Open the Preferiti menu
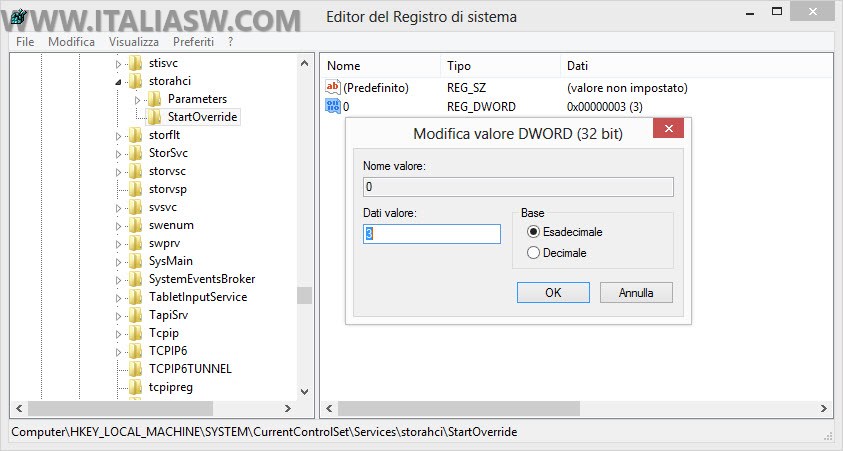Image resolution: width=843 pixels, height=451 pixels. coord(193,42)
